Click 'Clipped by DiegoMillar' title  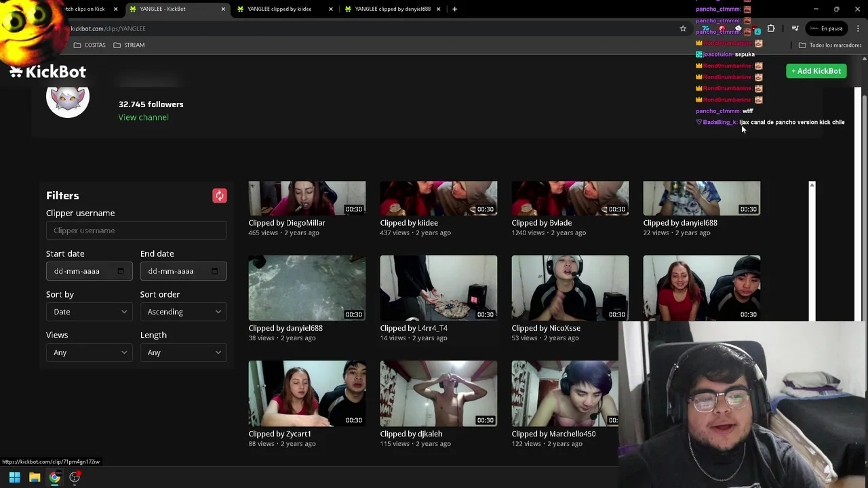[x=286, y=223]
